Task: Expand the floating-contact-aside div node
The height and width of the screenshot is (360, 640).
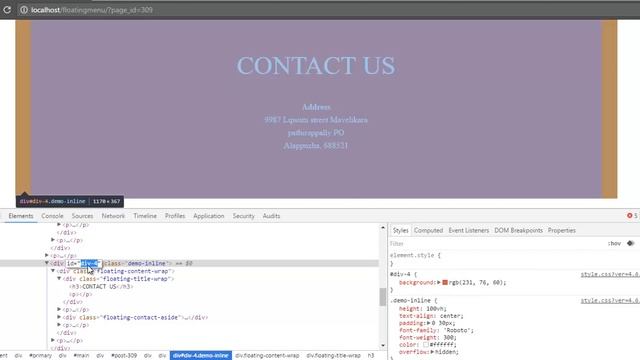Action: click(59, 317)
